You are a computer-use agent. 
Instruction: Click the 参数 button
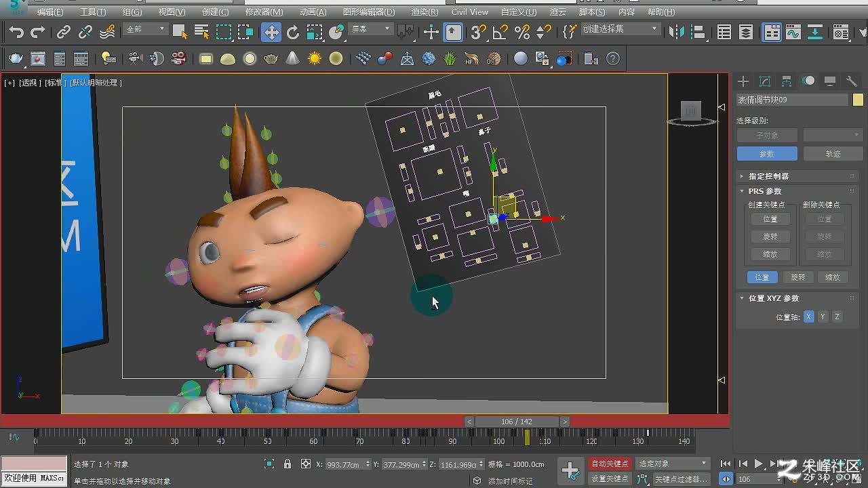pyautogui.click(x=766, y=154)
